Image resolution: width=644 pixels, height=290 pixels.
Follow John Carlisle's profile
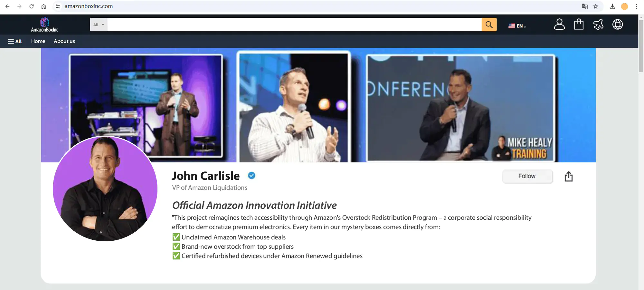coord(527,176)
